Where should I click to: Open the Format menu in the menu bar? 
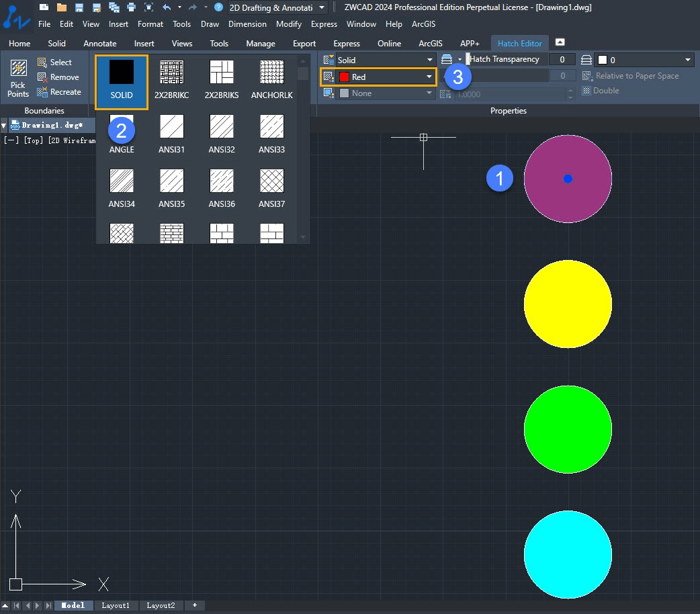click(150, 24)
